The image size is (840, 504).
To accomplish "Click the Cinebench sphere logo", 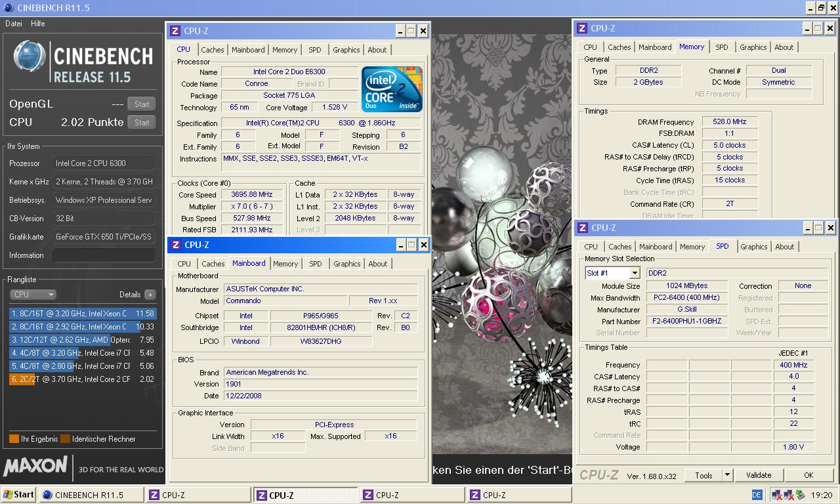I will [x=30, y=56].
